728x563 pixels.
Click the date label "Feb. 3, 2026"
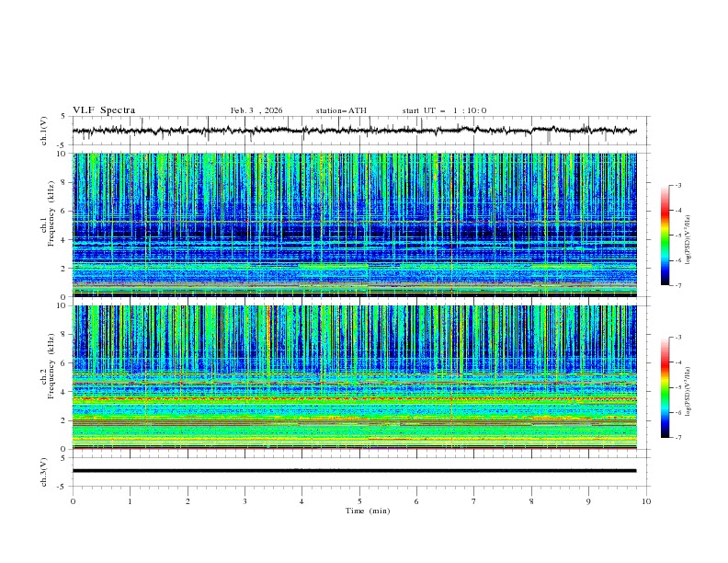(x=256, y=110)
